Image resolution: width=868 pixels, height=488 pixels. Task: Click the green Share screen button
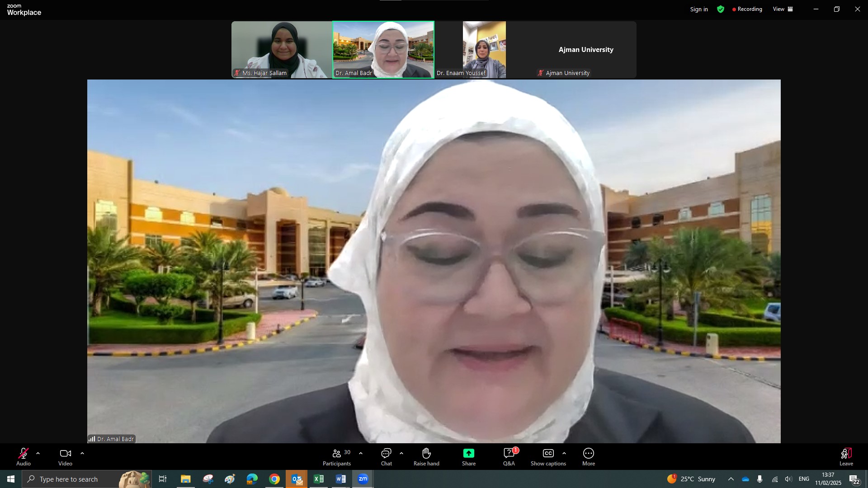pyautogui.click(x=468, y=454)
